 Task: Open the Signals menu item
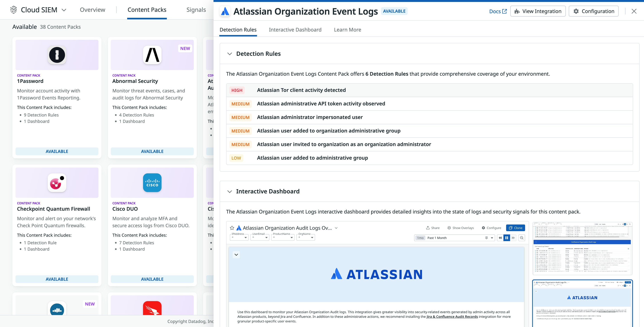[x=196, y=10]
